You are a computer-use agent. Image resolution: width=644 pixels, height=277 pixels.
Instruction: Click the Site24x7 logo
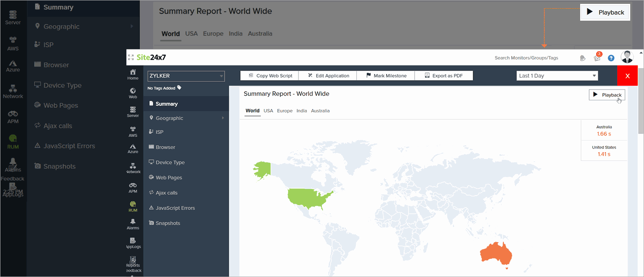[151, 57]
